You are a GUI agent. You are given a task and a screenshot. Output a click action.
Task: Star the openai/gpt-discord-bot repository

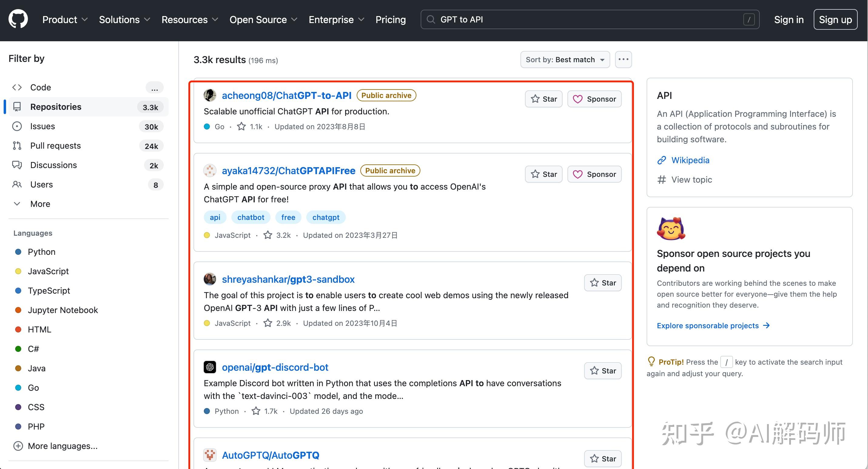(x=603, y=371)
